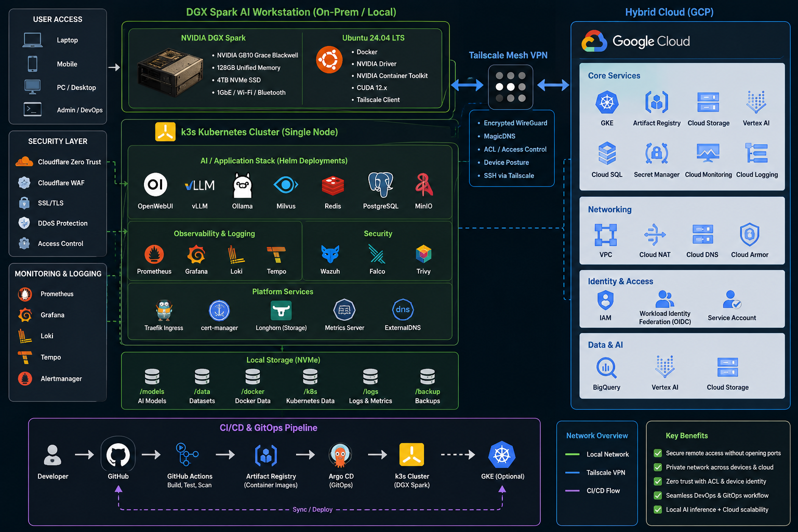Click the MinIO icon
Viewport: 798px width, 532px height.
pyautogui.click(x=423, y=185)
